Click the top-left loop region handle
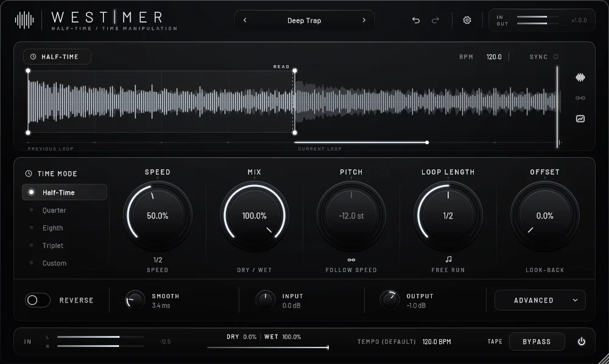The width and height of the screenshot is (609, 364). coord(28,71)
